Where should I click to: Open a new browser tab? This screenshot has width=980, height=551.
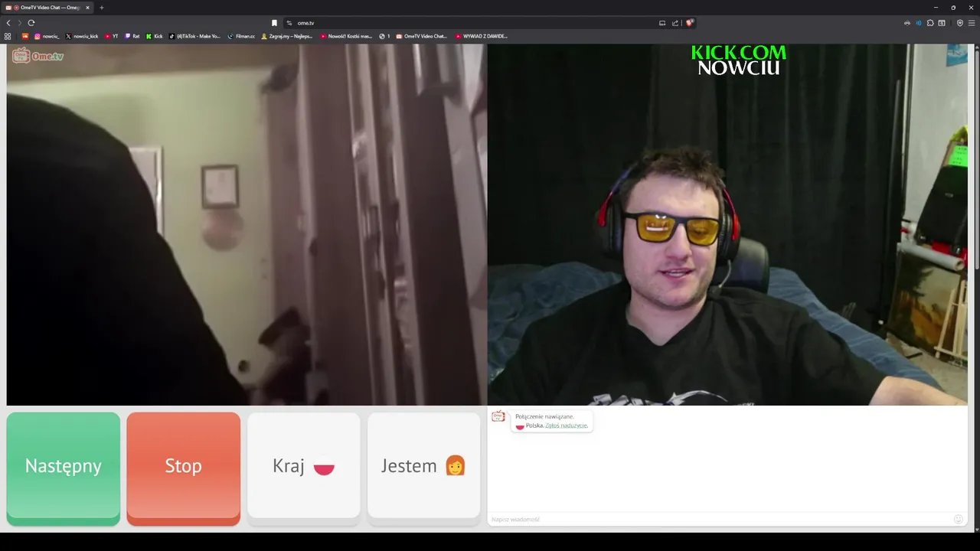101,8
